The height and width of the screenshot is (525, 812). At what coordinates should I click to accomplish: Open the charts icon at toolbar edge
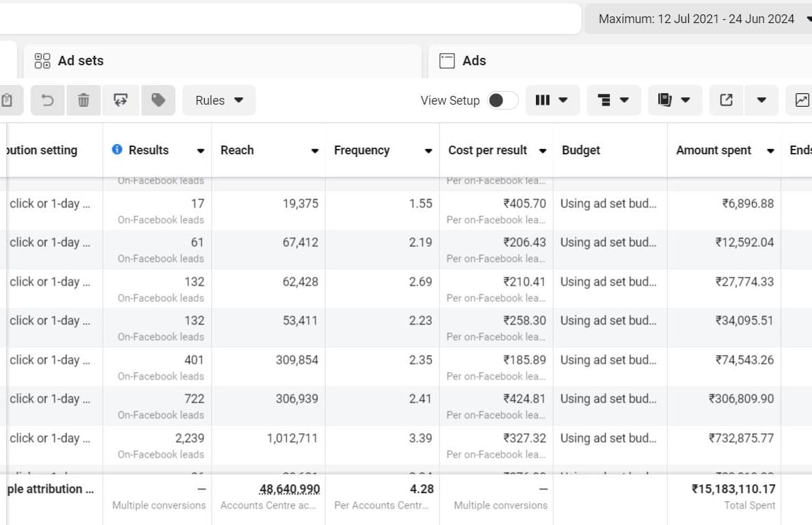[801, 101]
